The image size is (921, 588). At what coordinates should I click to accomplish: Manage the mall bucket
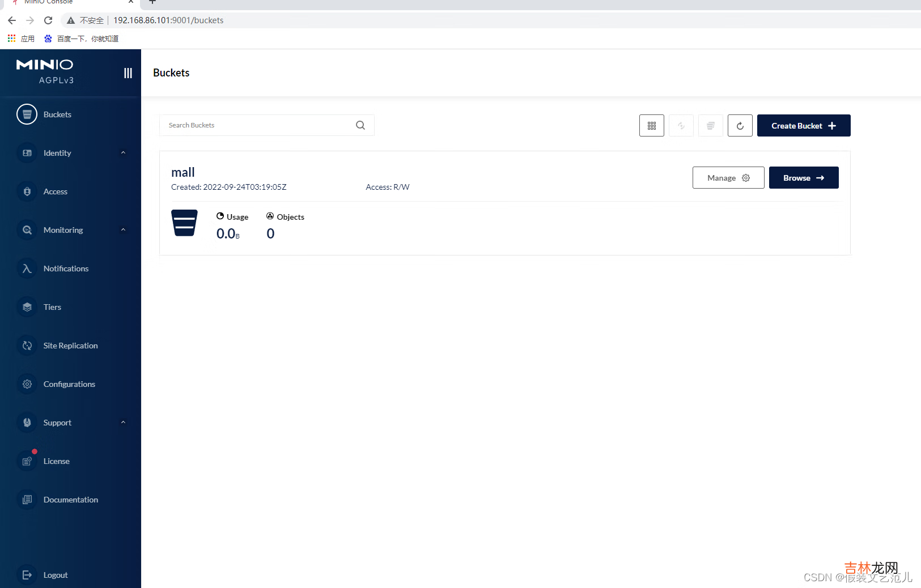click(728, 178)
